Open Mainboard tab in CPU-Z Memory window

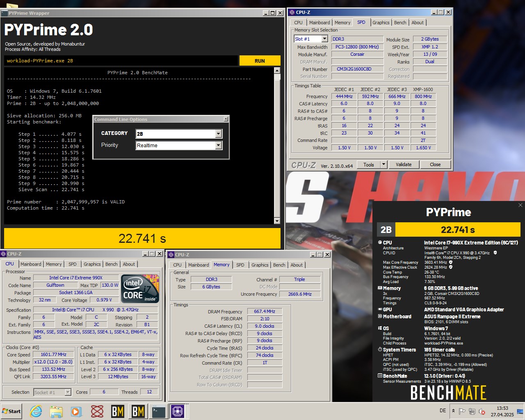pos(199,265)
